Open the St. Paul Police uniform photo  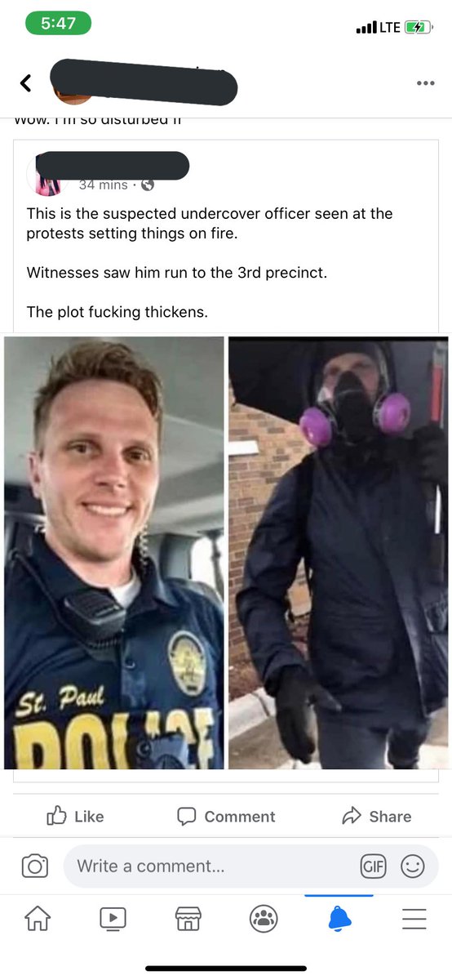[114, 553]
